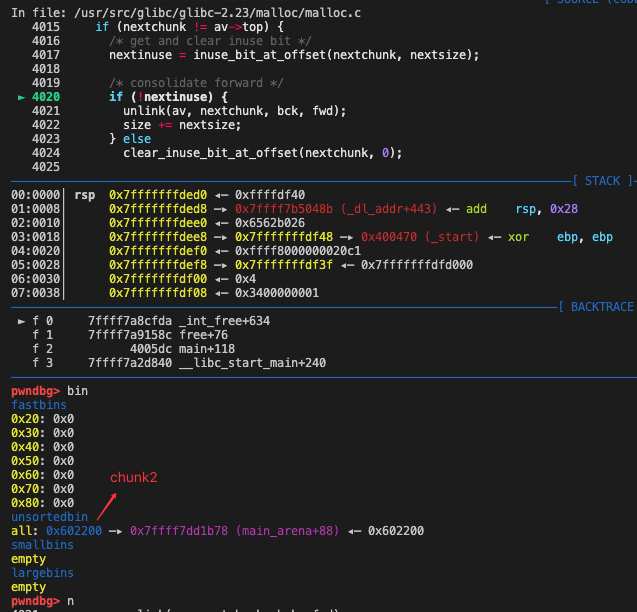Image resolution: width=637 pixels, height=612 pixels.
Task: Click the unsortedbin heading
Action: (x=50, y=517)
